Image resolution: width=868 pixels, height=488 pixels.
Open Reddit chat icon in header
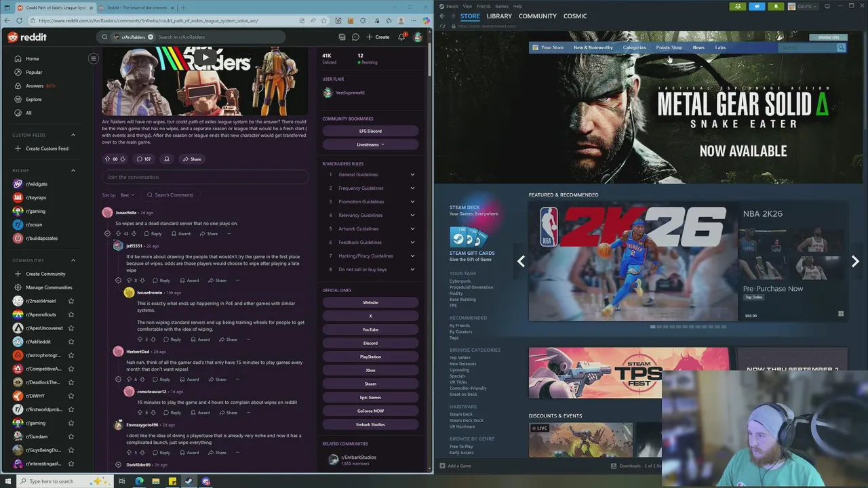click(x=355, y=37)
